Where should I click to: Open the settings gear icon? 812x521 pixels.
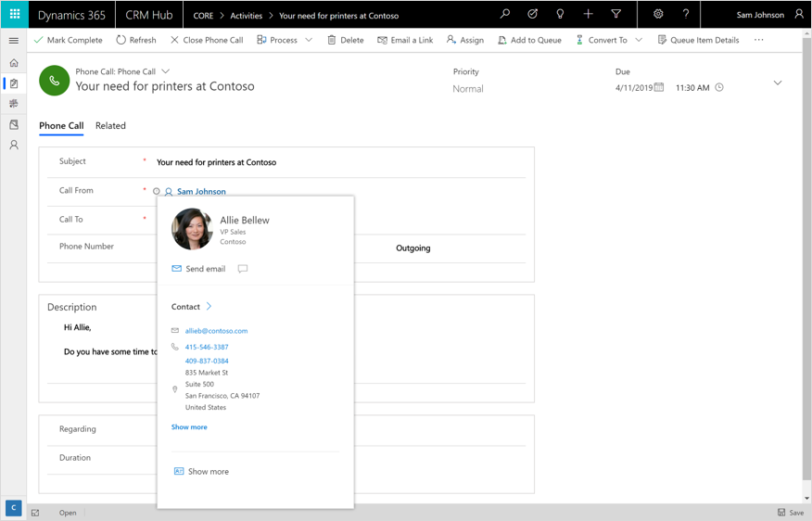point(658,15)
